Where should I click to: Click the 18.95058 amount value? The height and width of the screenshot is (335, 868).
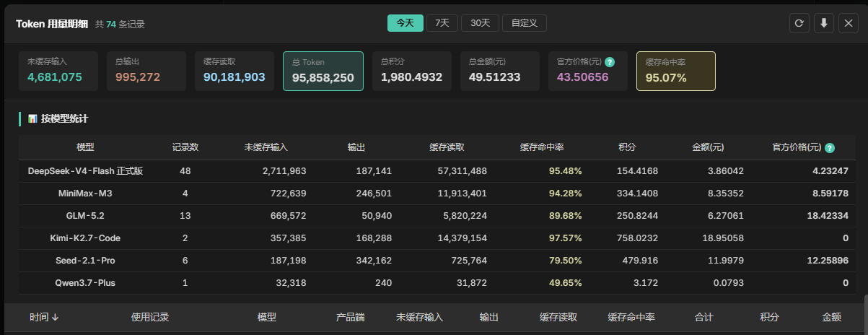(722, 238)
